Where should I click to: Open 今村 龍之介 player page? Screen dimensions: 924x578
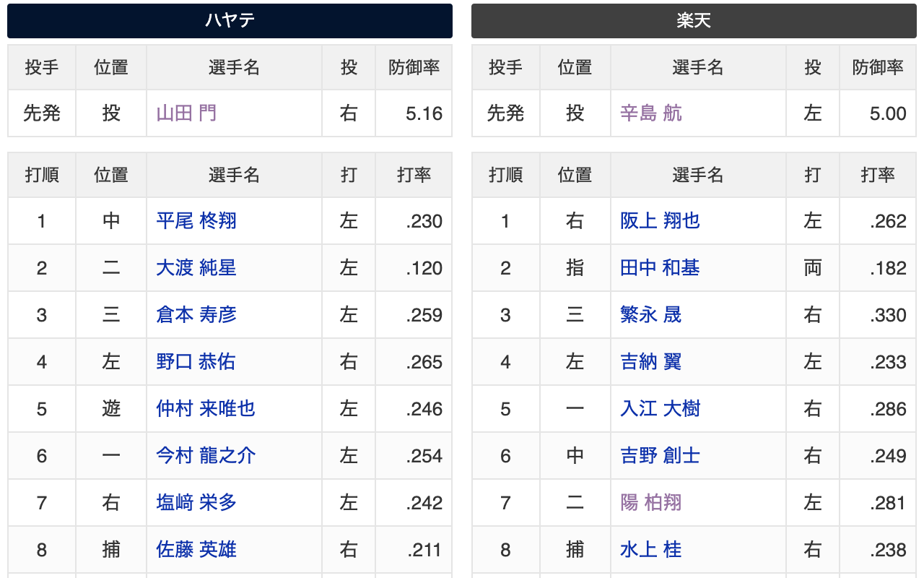[206, 456]
